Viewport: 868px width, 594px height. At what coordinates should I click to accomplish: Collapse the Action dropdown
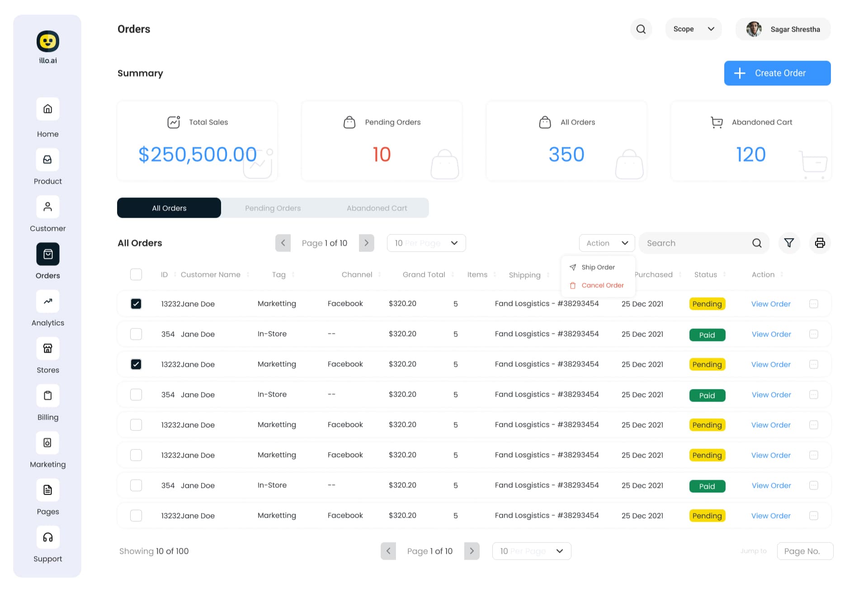607,243
